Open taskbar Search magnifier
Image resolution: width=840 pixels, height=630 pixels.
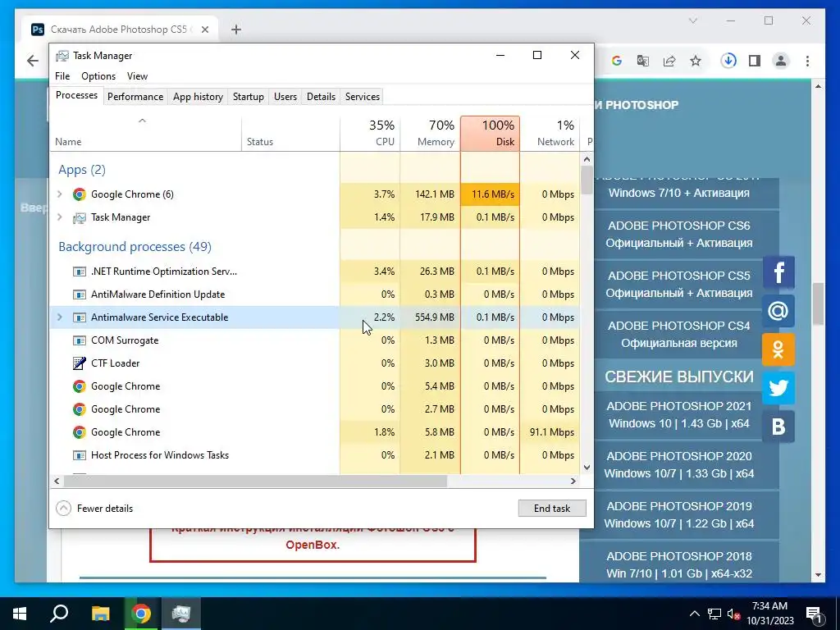(x=59, y=614)
